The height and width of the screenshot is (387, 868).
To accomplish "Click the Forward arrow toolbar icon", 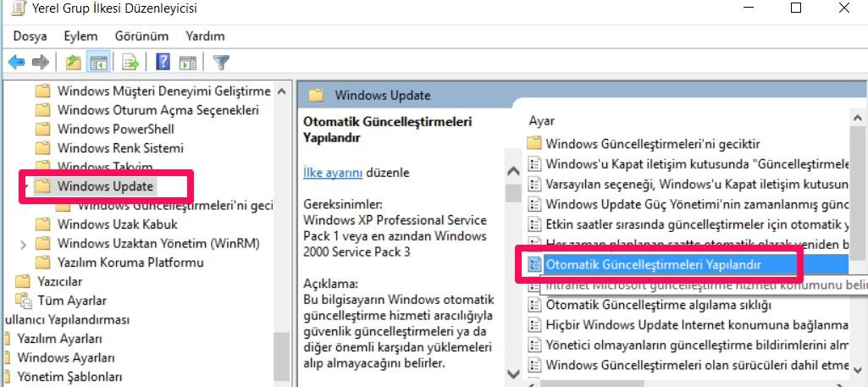I will pyautogui.click(x=39, y=62).
